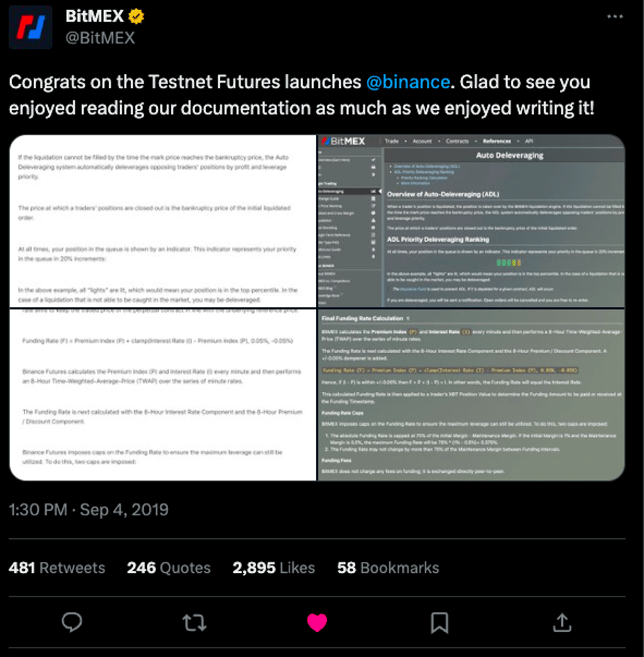This screenshot has height=657, width=644.
Task: Open the Final Funding Rate Calculation image
Action: coord(470,395)
